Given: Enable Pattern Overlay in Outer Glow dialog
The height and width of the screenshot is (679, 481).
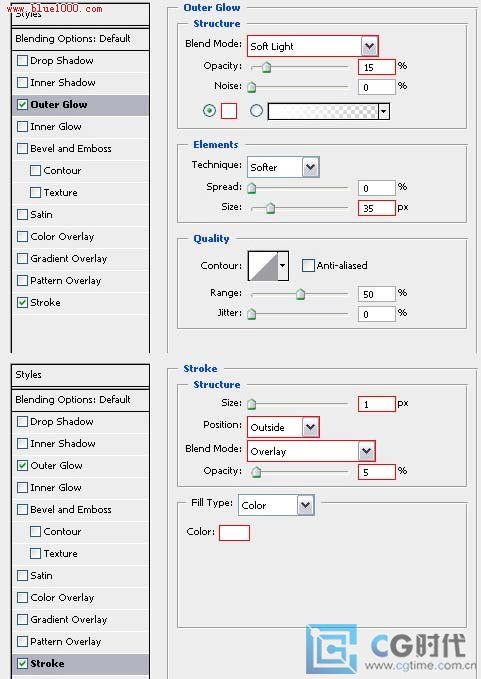Looking at the screenshot, I should (22, 281).
